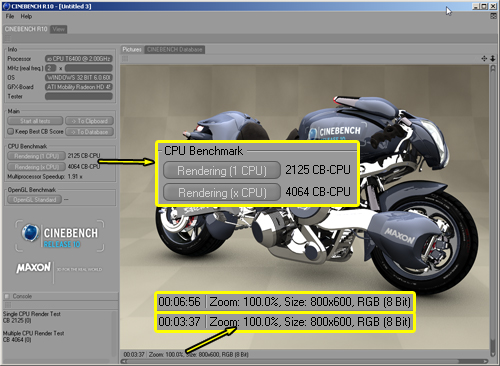Screen dimensions: 500x366
Task: Click the CB 2125 (0) console line
Action: coord(17,320)
